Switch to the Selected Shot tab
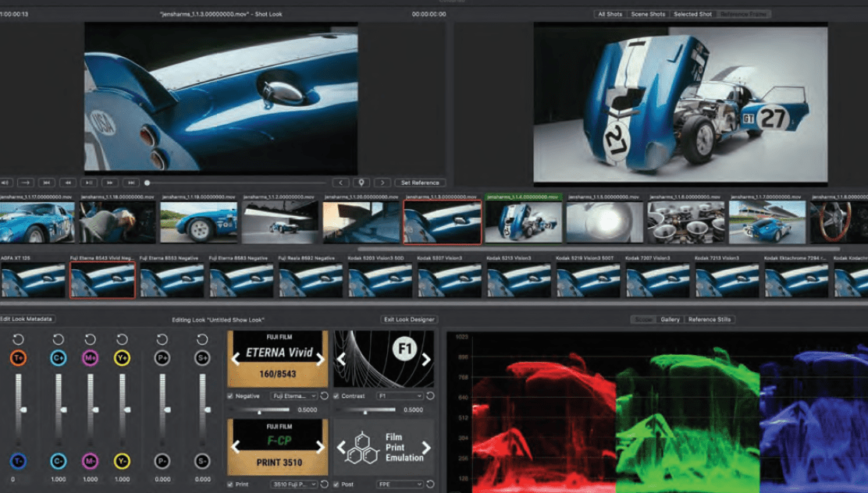 click(692, 14)
